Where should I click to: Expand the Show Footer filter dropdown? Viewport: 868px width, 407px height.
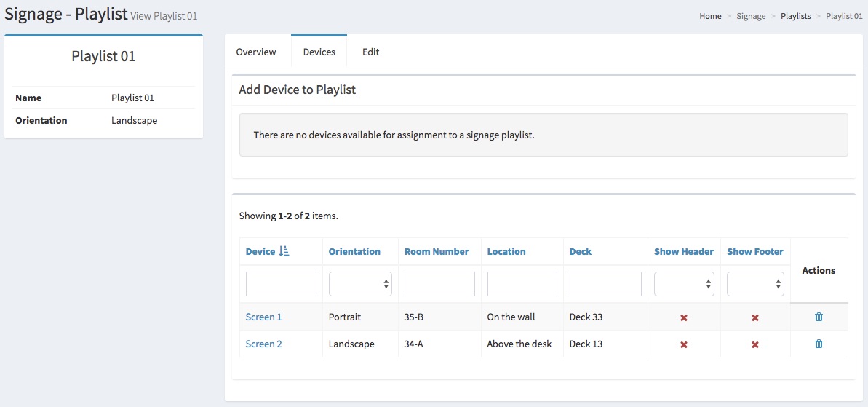pyautogui.click(x=754, y=284)
